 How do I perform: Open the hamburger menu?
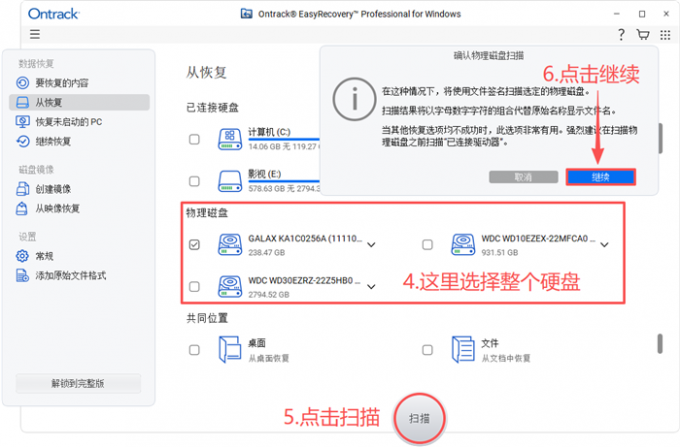(x=35, y=34)
